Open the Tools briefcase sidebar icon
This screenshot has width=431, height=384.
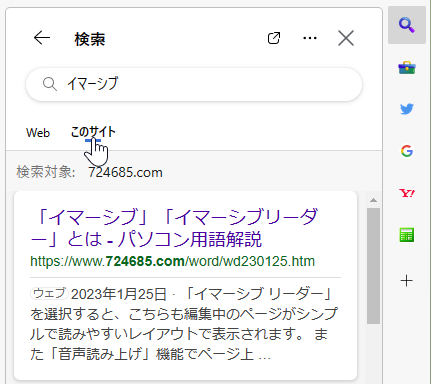407,68
